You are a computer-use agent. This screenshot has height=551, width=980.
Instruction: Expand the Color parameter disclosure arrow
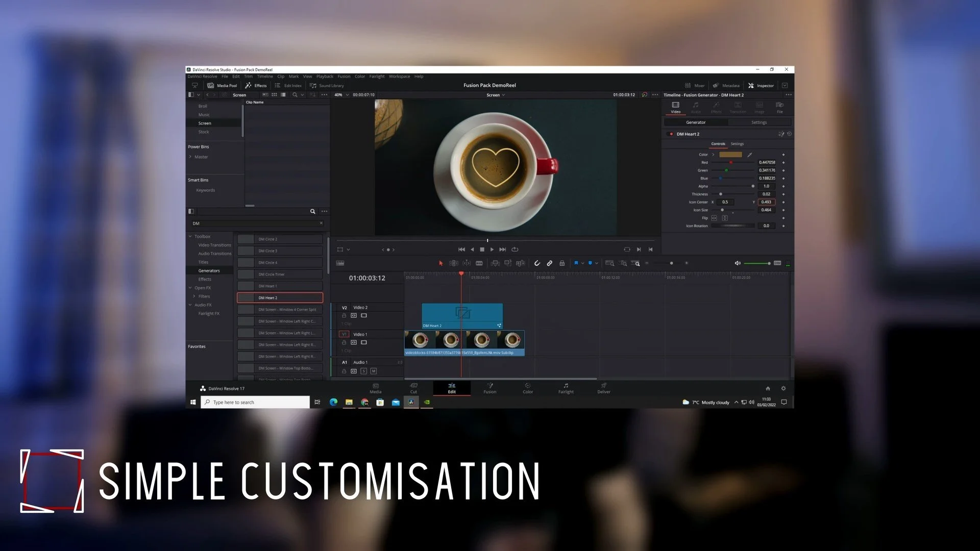pyautogui.click(x=713, y=155)
